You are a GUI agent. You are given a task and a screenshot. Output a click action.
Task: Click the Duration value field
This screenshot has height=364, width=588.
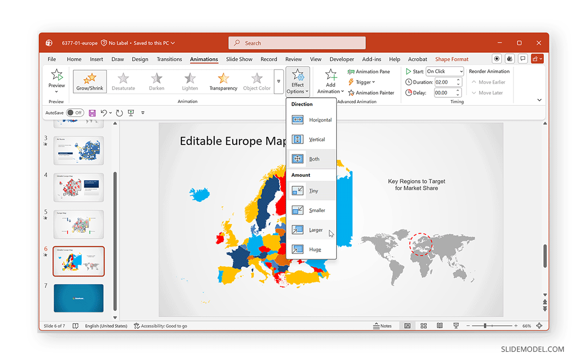[x=445, y=82]
